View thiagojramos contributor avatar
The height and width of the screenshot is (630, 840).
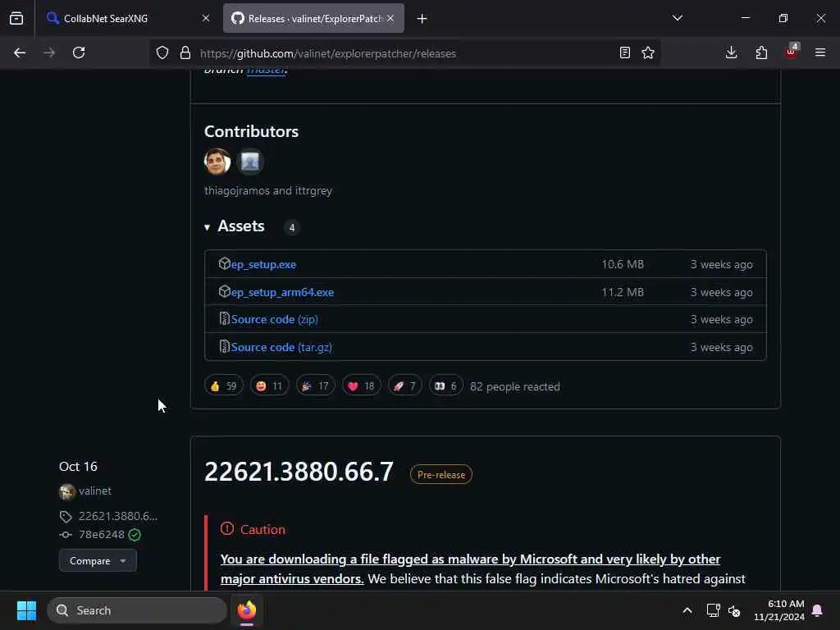[x=217, y=162]
